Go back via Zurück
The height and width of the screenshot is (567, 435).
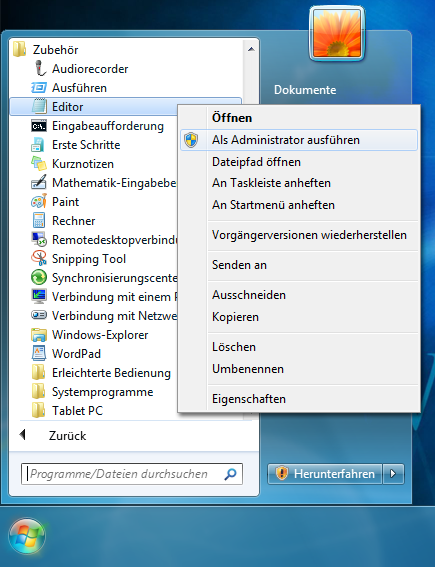tap(53, 435)
